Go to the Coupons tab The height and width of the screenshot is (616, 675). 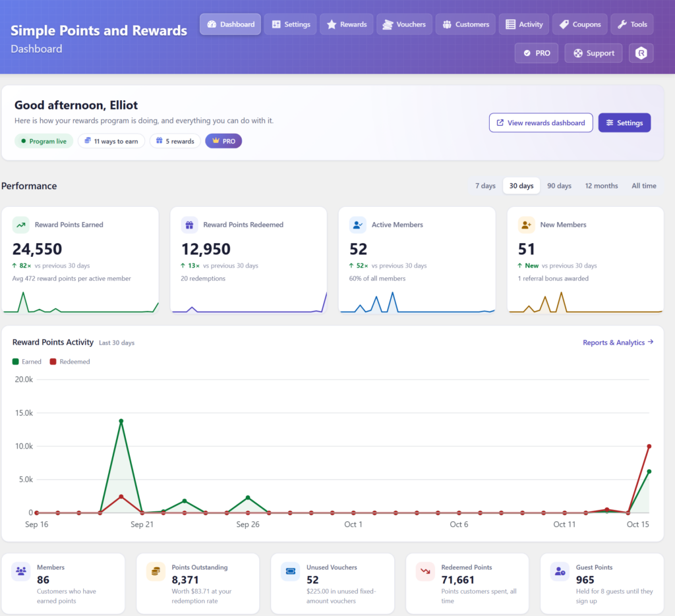click(580, 24)
